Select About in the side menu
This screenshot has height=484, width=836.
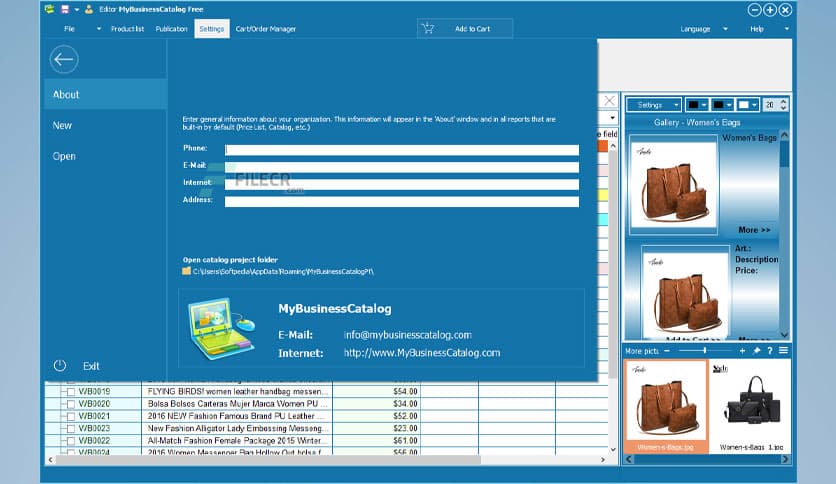click(106, 94)
